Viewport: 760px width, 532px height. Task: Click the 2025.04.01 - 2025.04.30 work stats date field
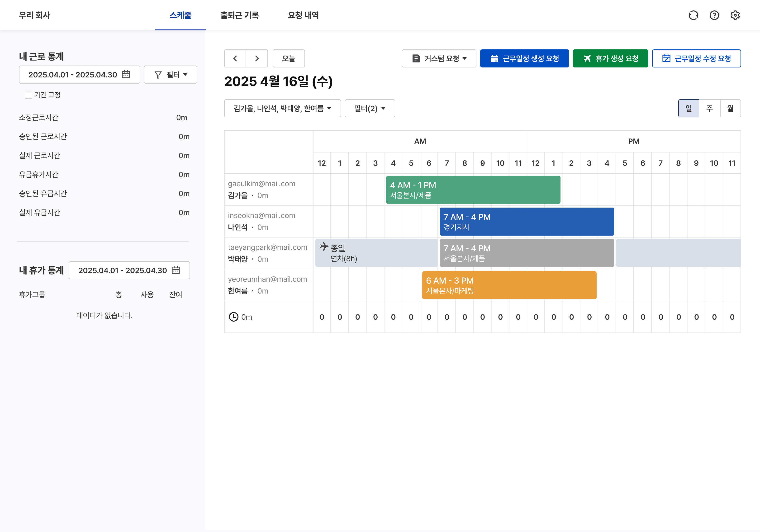pos(73,75)
